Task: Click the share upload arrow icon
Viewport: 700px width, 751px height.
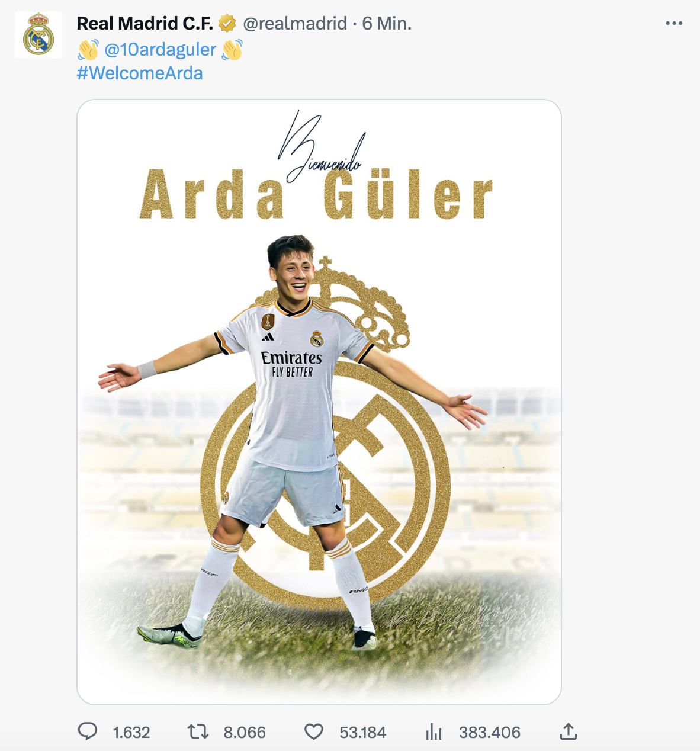Action: pos(569,732)
